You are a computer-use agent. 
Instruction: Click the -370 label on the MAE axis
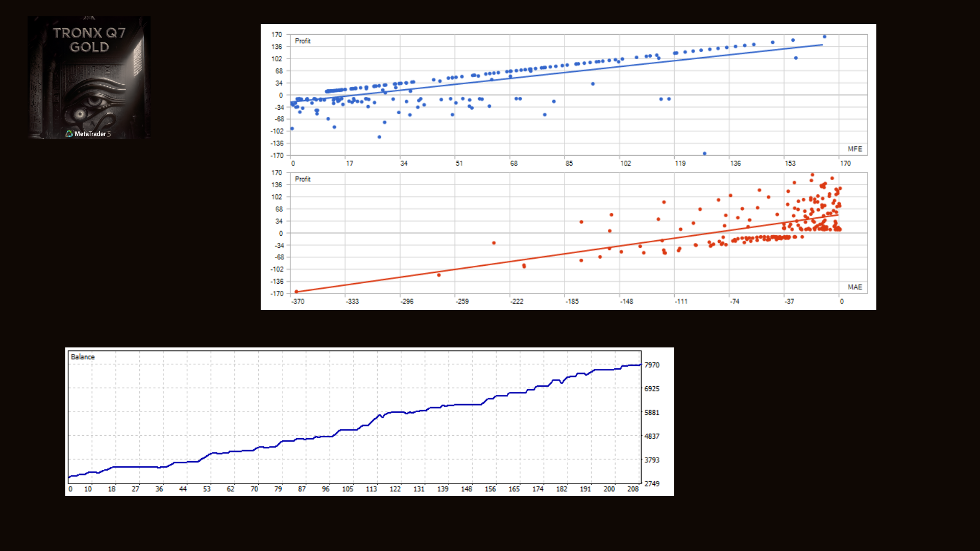[x=298, y=302]
